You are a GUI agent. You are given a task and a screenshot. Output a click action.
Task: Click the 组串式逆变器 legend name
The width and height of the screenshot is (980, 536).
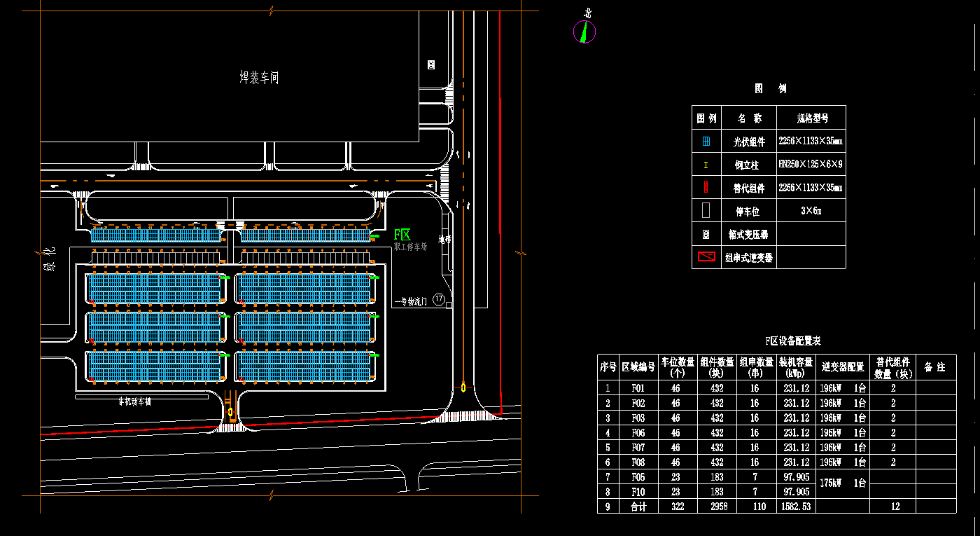[x=749, y=258]
